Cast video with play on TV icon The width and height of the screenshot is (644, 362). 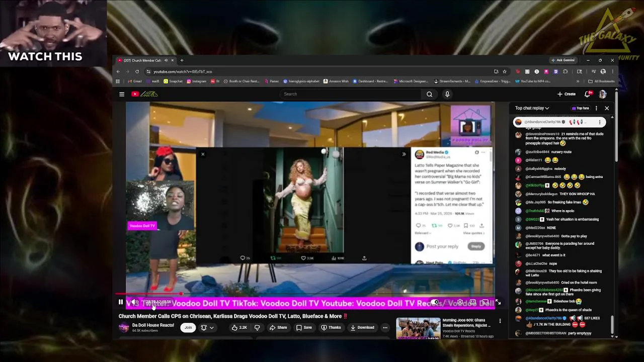[485, 302]
